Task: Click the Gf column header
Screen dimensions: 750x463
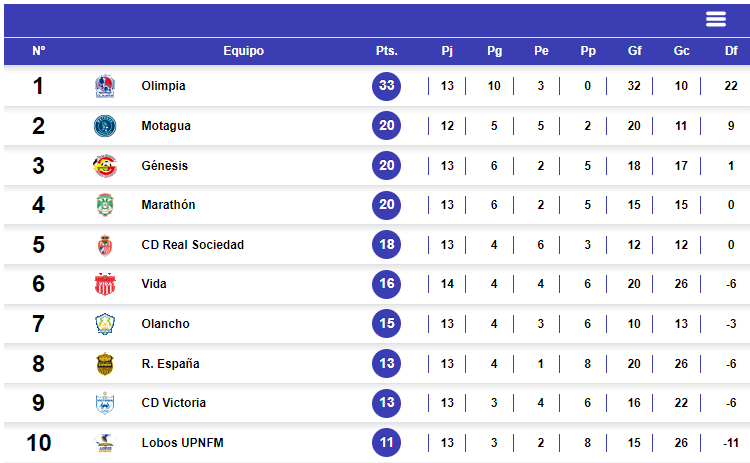Action: coord(634,51)
